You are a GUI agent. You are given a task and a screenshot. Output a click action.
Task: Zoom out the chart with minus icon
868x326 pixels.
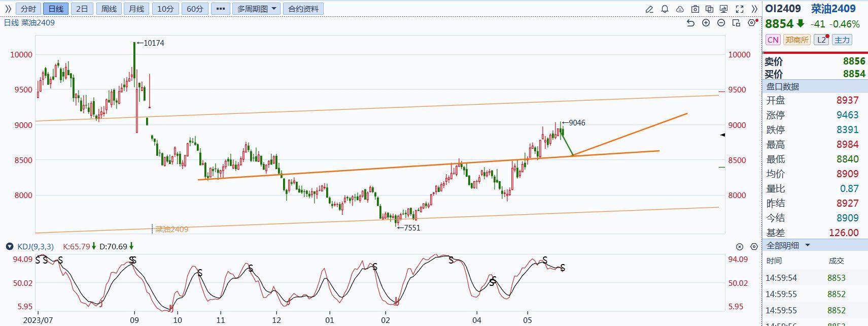pyautogui.click(x=721, y=23)
